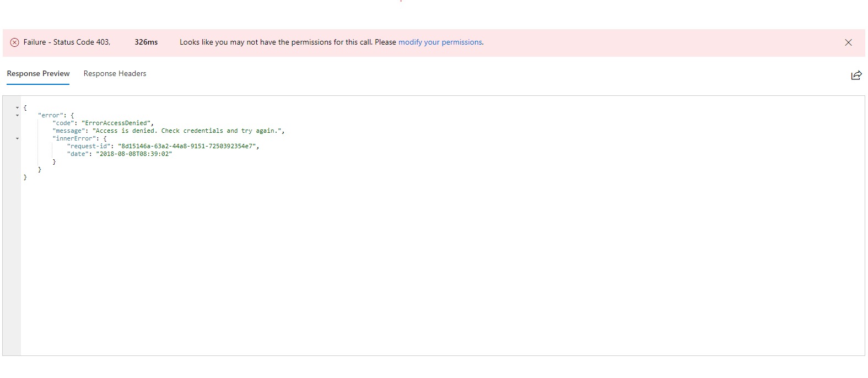Switch to the Response Preview tab
Viewport: 868px width, 378px height.
click(38, 74)
